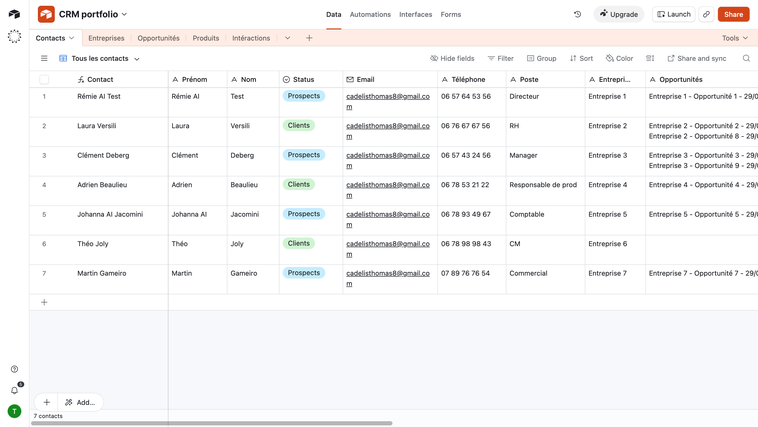Hide fields in the view
This screenshot has width=758, height=427.
[452, 59]
